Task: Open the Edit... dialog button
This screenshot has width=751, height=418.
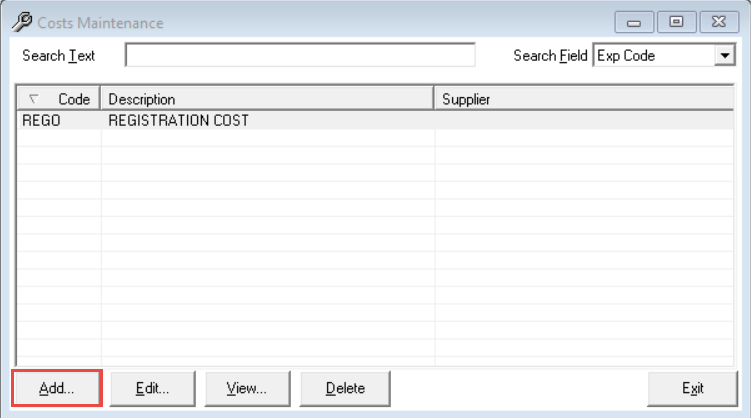Action: (152, 388)
